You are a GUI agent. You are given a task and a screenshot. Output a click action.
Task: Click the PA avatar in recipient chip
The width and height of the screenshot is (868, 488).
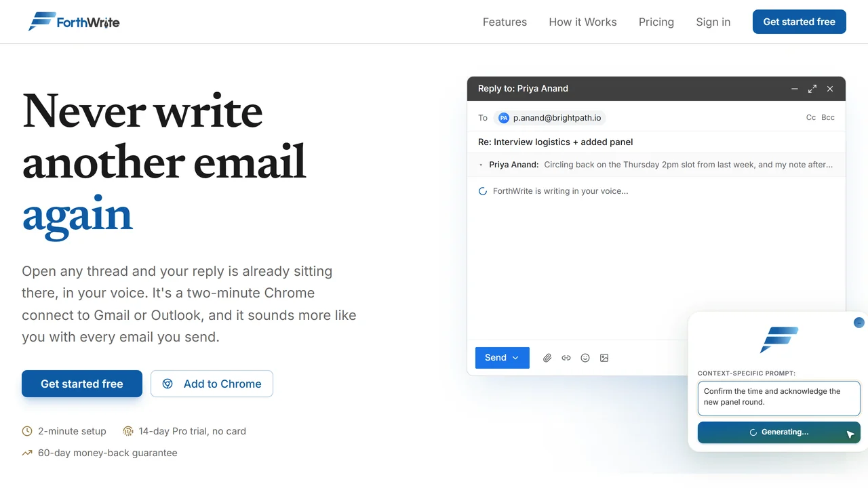click(503, 118)
